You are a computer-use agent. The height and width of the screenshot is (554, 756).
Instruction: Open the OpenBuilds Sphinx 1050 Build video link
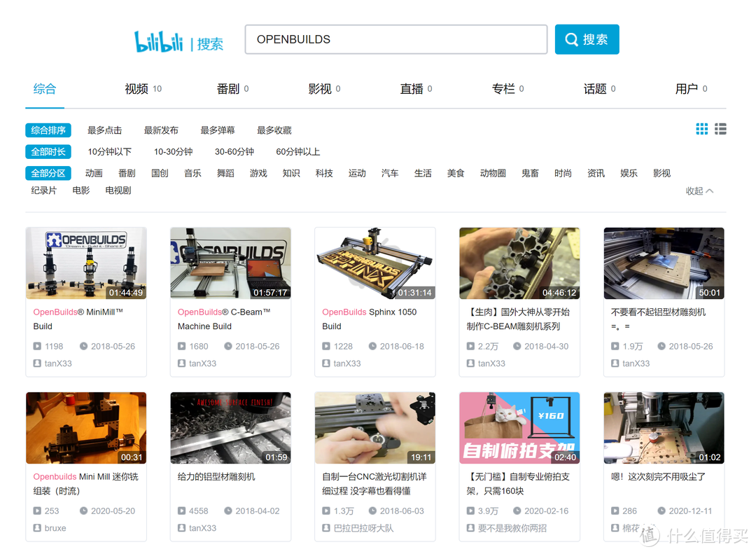point(371,319)
